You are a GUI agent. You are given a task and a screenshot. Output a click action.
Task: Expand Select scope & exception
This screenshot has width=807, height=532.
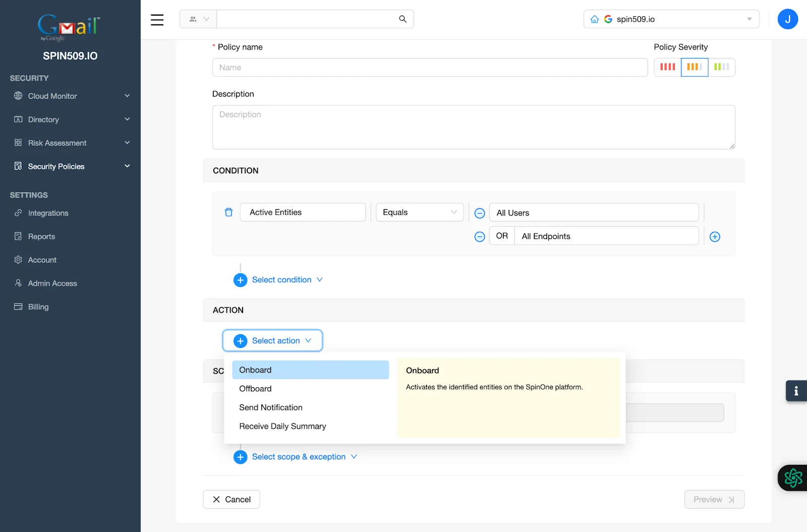tap(299, 456)
